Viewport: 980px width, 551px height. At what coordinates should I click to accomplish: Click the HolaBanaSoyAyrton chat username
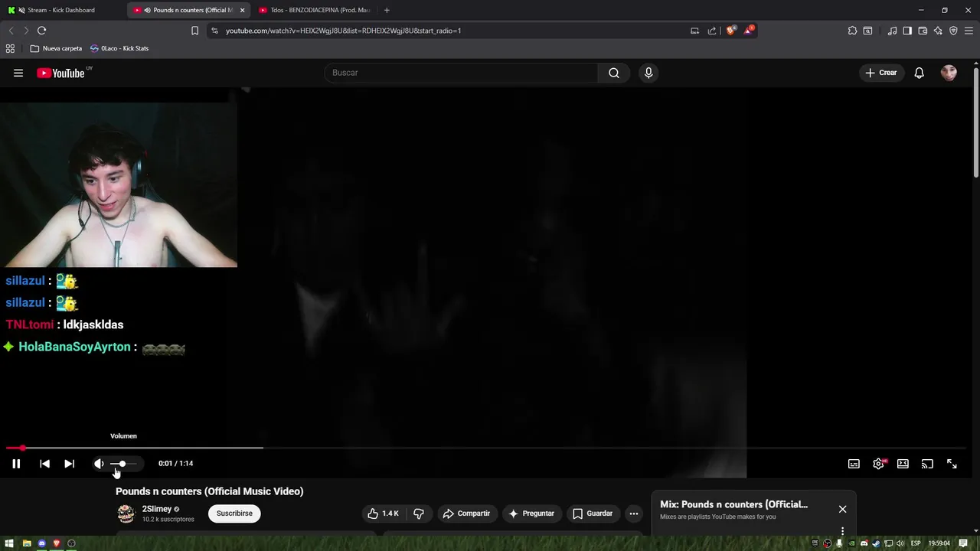point(74,347)
